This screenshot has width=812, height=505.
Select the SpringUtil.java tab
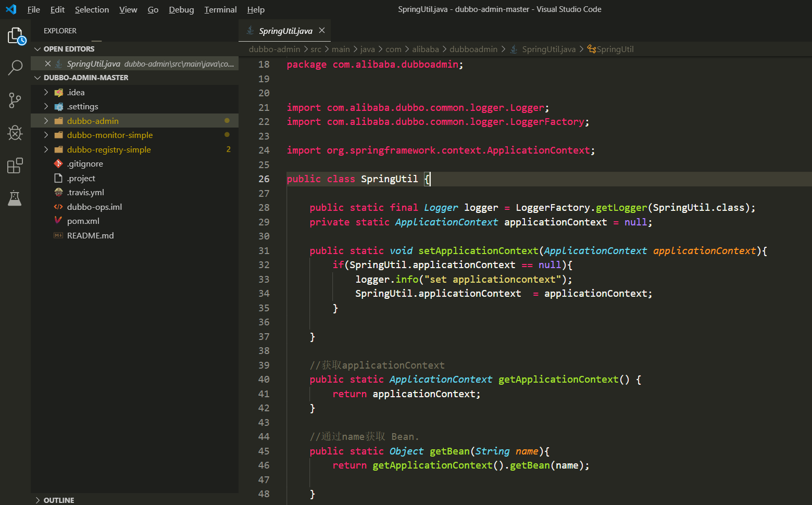(x=285, y=31)
